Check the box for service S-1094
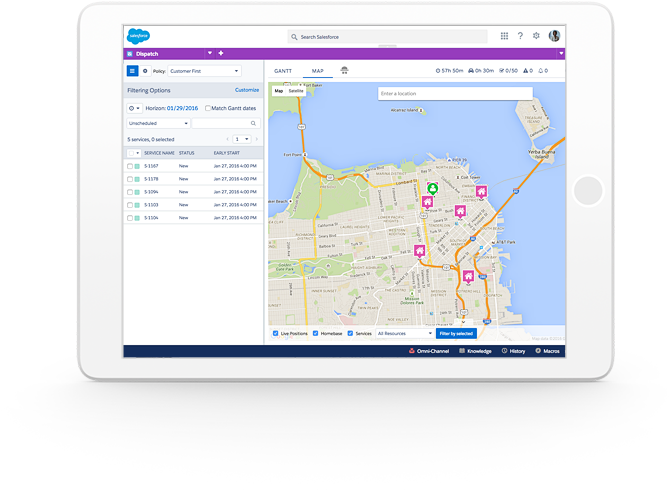 point(130,192)
